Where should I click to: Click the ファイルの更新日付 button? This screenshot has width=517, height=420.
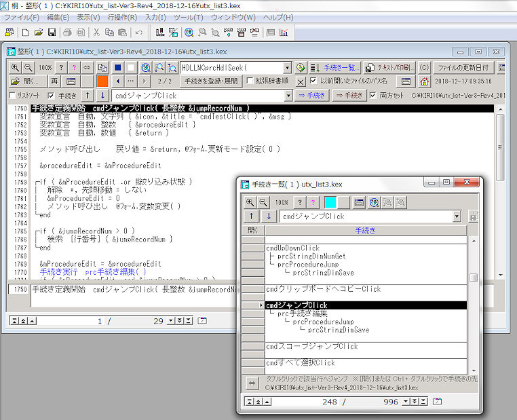463,68
